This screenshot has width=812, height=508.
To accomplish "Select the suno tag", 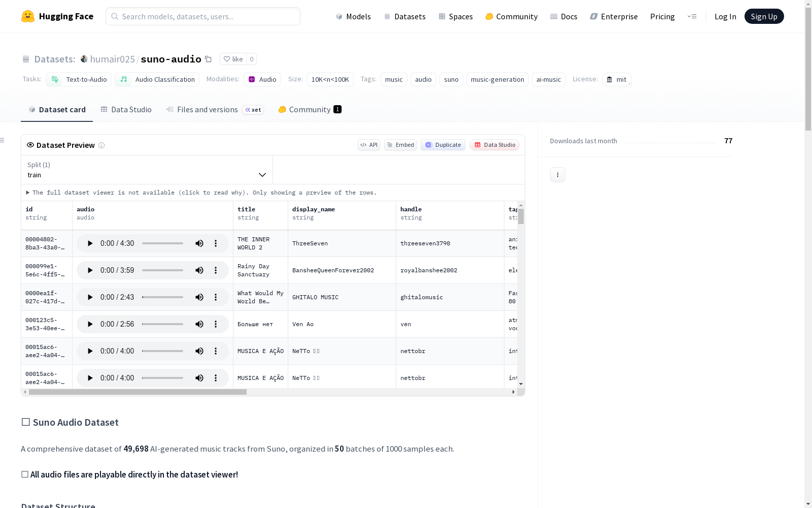I will tap(451, 79).
